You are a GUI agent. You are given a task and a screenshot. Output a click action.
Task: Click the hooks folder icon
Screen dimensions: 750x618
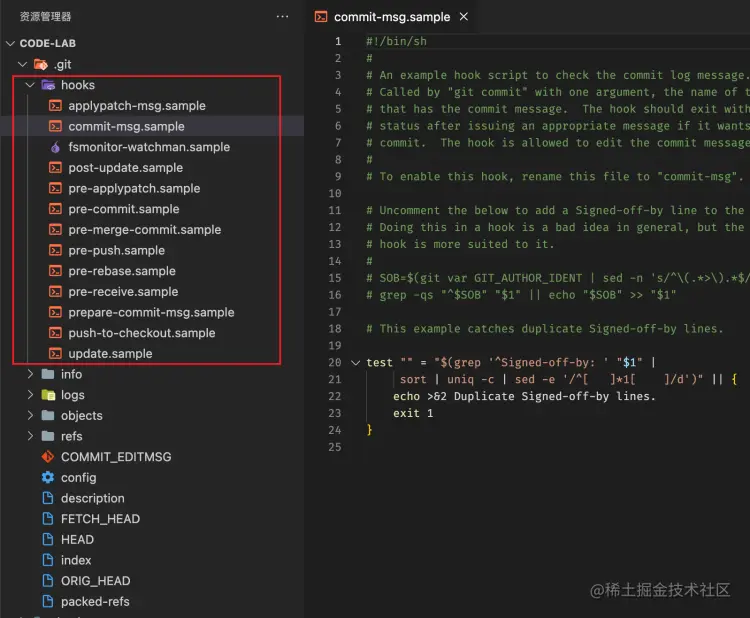(x=48, y=85)
